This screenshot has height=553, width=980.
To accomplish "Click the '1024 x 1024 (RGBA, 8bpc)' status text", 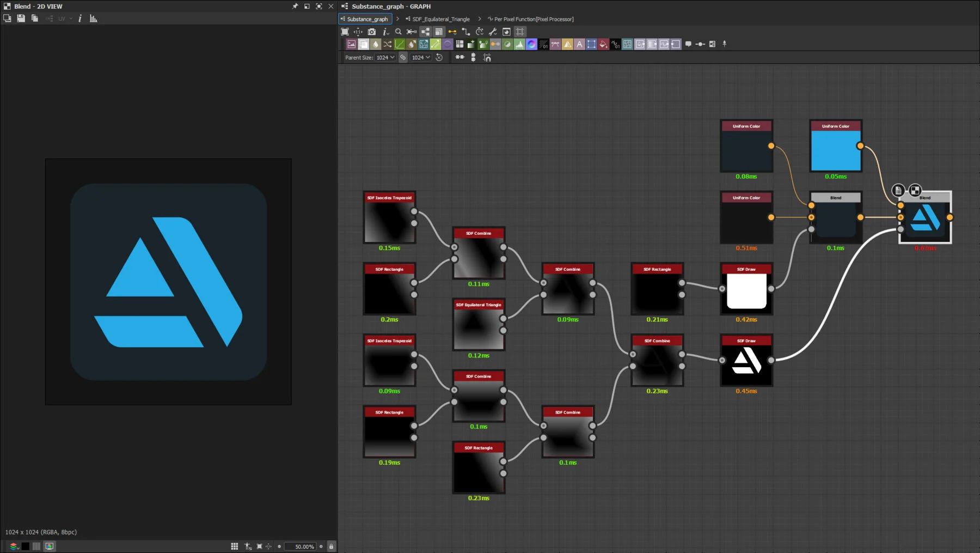I will click(x=41, y=532).
